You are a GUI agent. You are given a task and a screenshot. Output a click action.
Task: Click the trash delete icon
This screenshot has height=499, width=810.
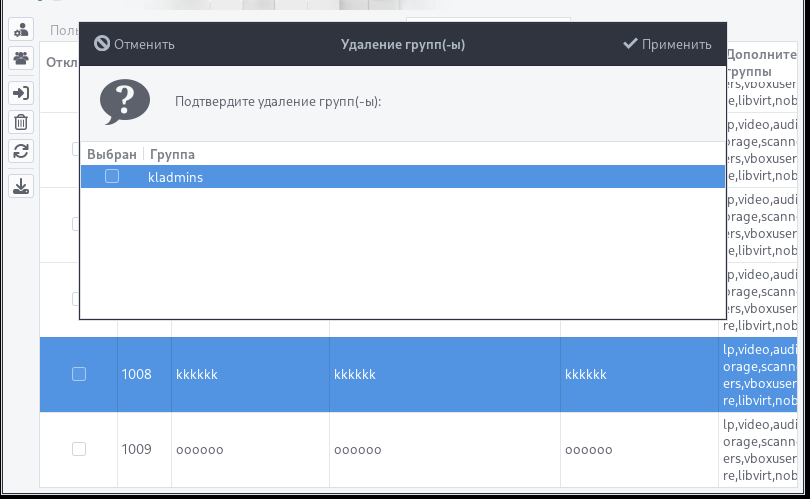click(x=21, y=123)
